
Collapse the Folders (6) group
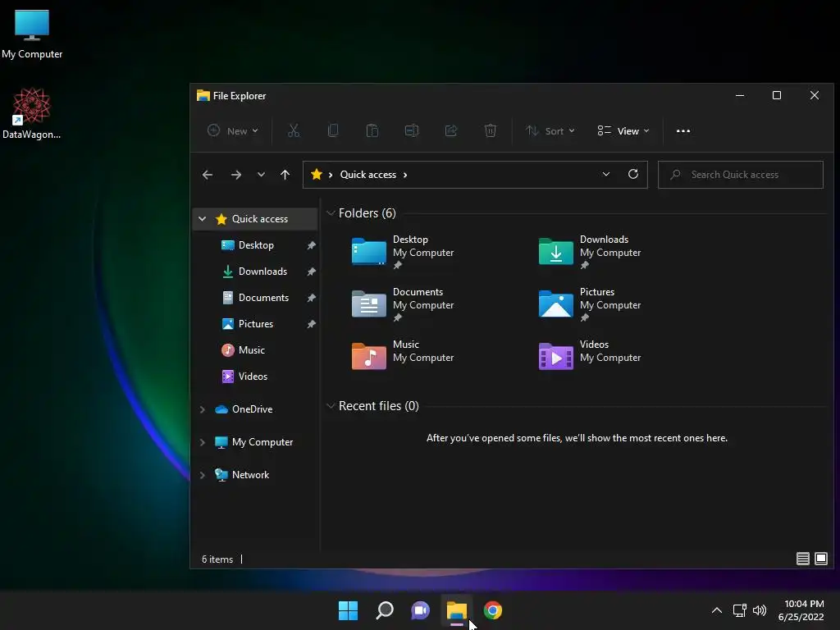pyautogui.click(x=331, y=213)
